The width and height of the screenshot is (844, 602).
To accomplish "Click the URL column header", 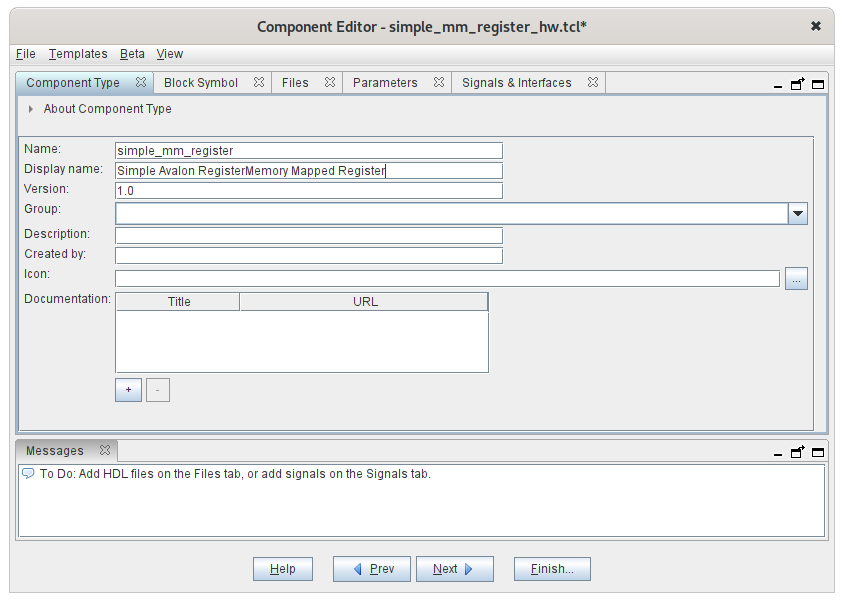I will (364, 301).
